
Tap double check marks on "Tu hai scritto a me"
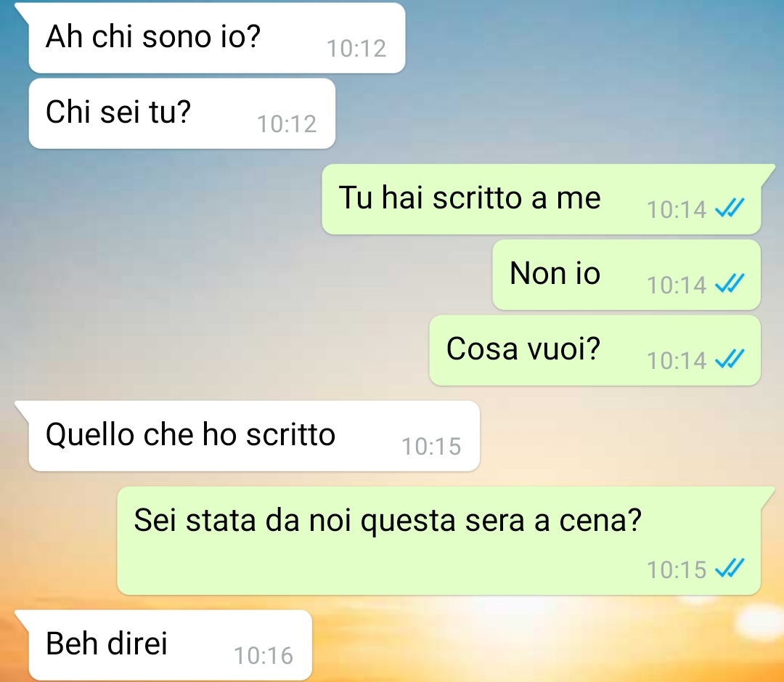pos(730,208)
